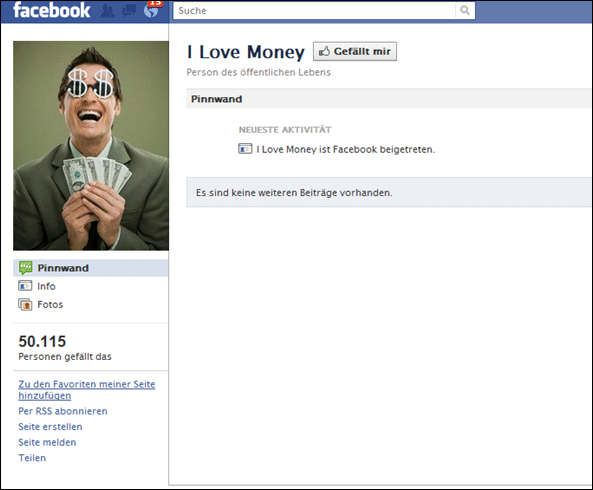This screenshot has height=490, width=593.
Task: Click the Pinnwand speech bubble icon
Action: pos(25,268)
